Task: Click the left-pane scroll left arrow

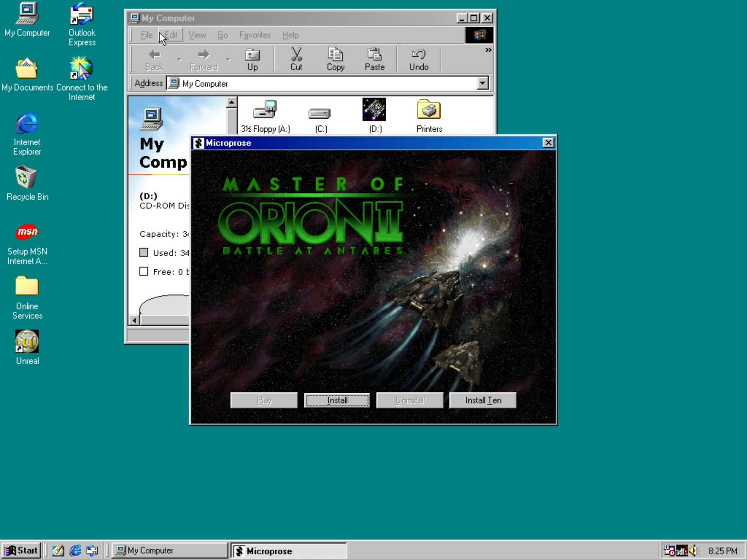Action: [134, 320]
